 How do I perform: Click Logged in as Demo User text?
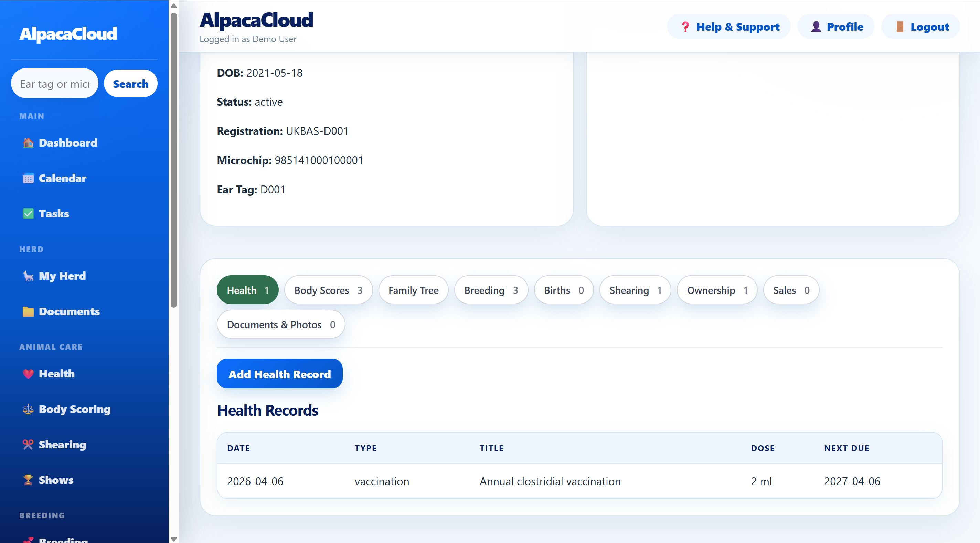pos(248,39)
